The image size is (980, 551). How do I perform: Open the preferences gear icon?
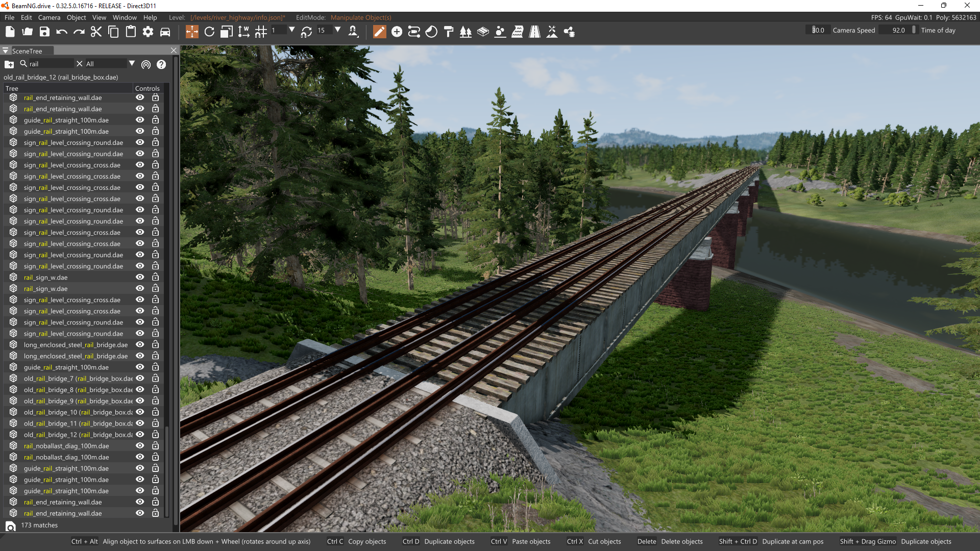click(x=148, y=32)
